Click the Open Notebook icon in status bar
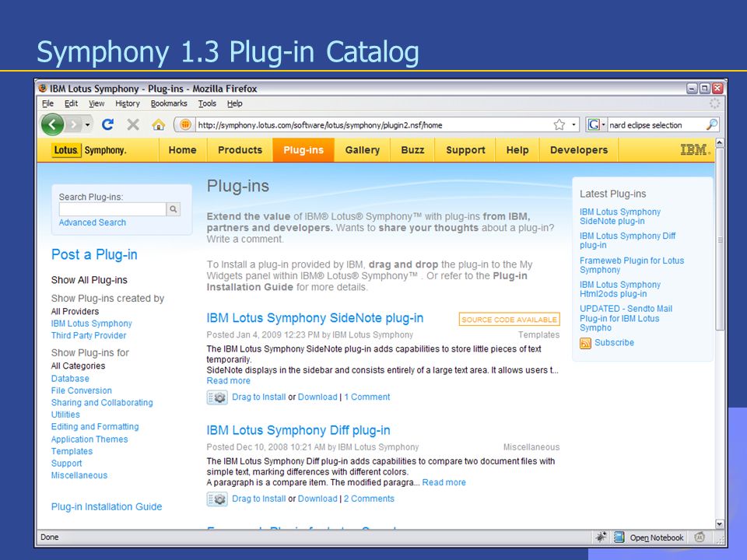This screenshot has height=560, width=747. [x=619, y=537]
